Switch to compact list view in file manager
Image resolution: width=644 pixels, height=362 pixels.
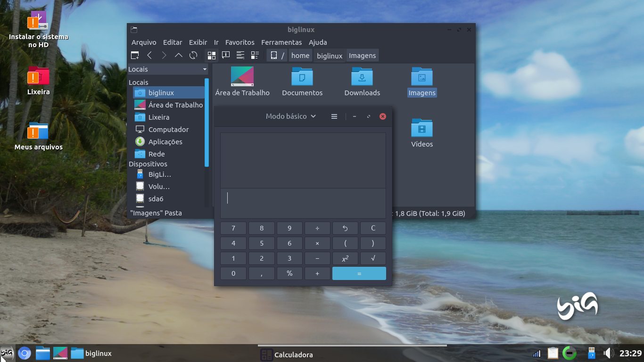(240, 55)
